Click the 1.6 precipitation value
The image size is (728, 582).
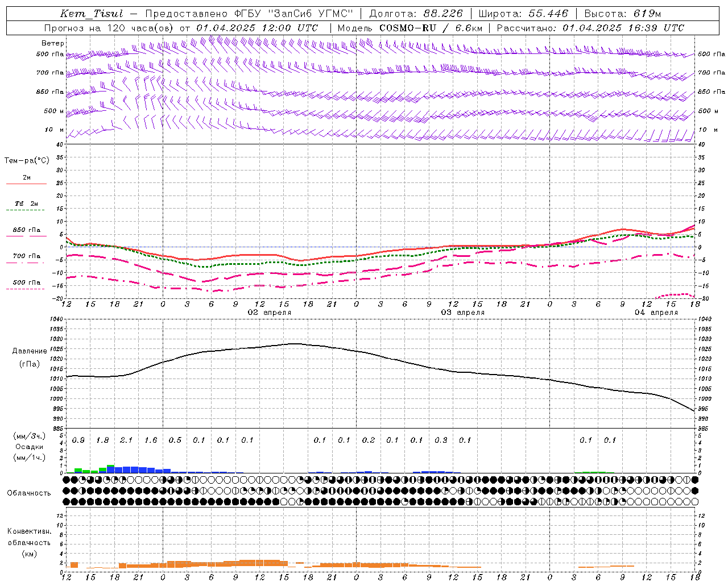151,440
